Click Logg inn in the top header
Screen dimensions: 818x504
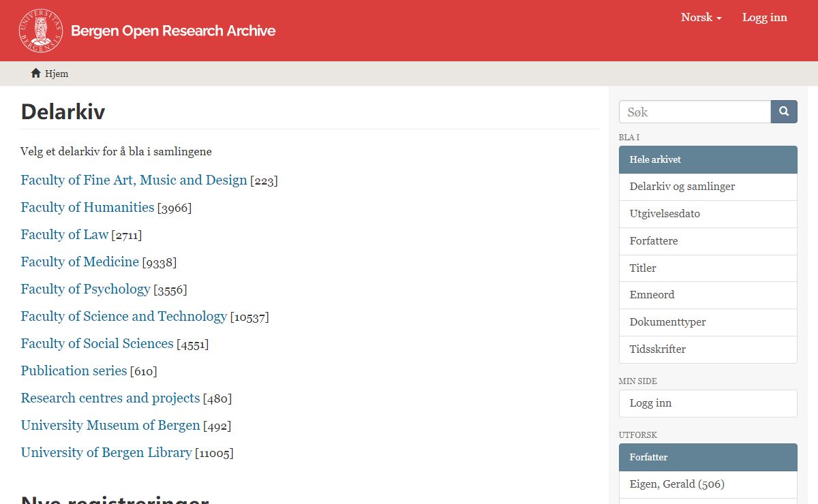pyautogui.click(x=765, y=18)
